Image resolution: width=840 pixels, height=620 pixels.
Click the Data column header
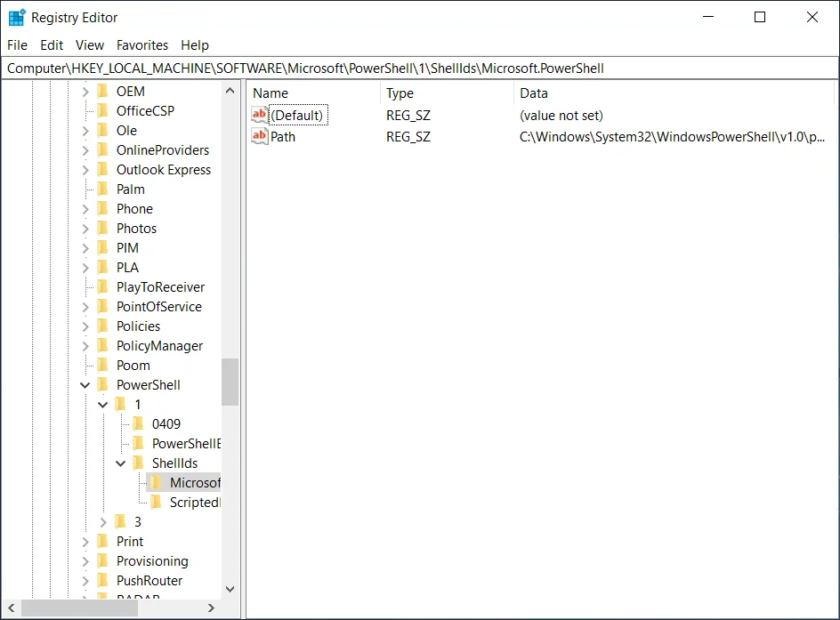(674, 93)
